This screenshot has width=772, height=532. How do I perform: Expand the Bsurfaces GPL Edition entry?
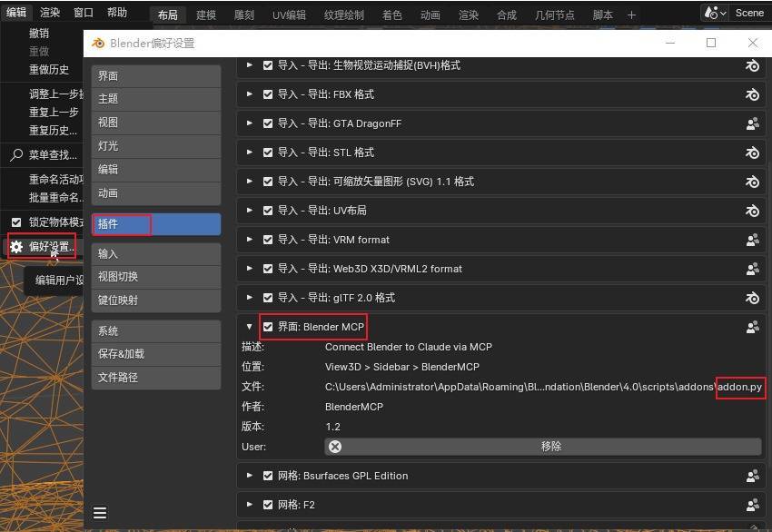pyautogui.click(x=249, y=476)
